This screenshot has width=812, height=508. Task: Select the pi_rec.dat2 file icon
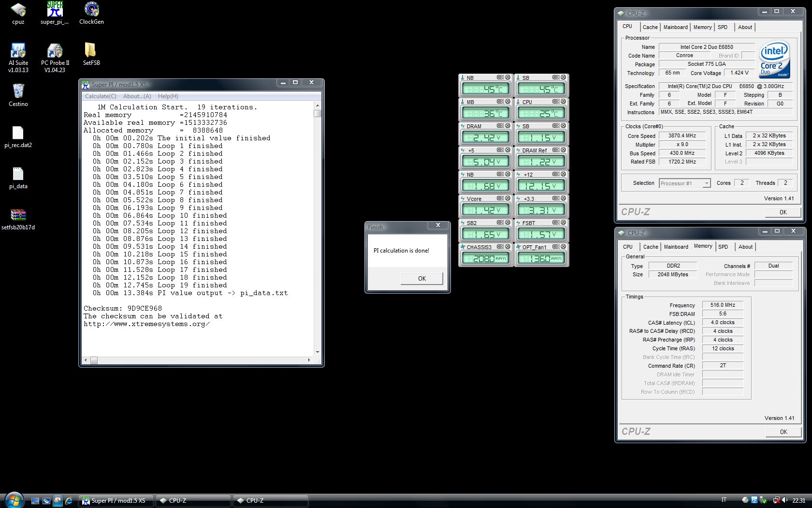[x=18, y=137]
